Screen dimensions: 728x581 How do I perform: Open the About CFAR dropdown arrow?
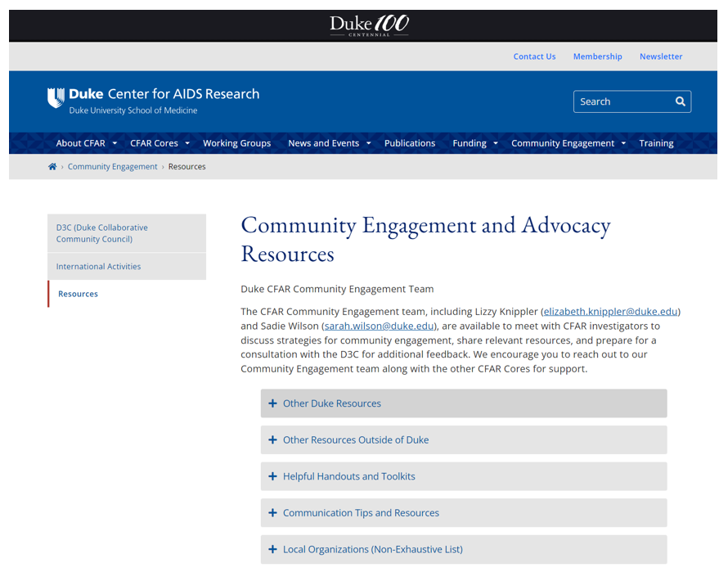pyautogui.click(x=115, y=143)
